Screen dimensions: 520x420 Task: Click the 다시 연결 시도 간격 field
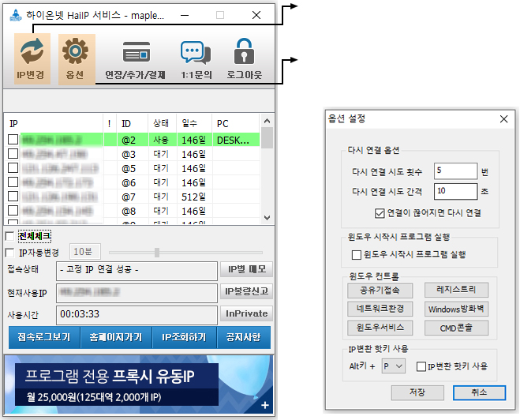pyautogui.click(x=455, y=191)
